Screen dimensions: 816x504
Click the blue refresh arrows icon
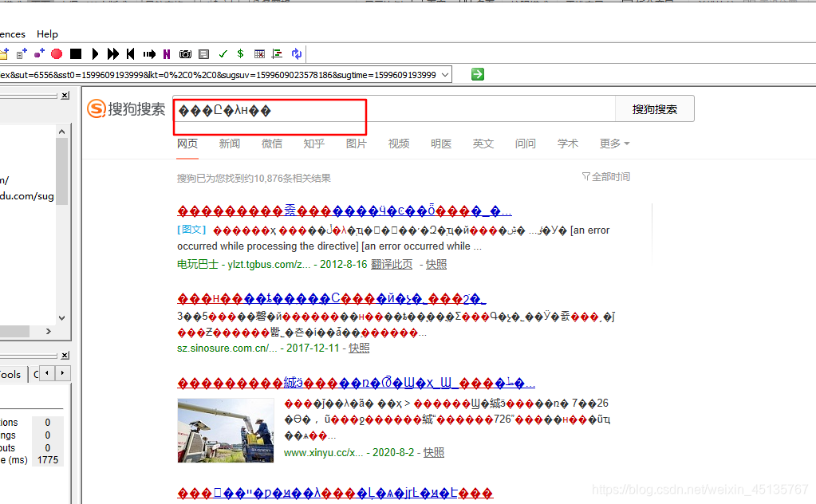tap(297, 53)
